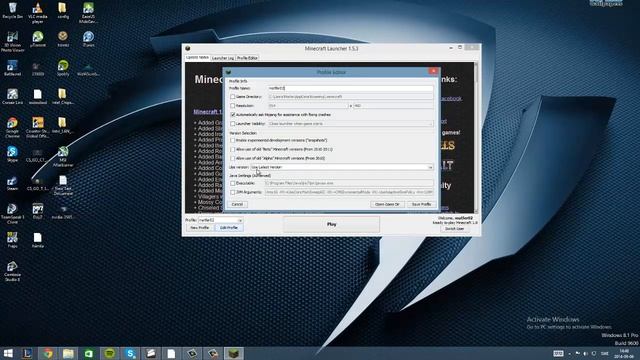Open the Use version dropdown

342,167
